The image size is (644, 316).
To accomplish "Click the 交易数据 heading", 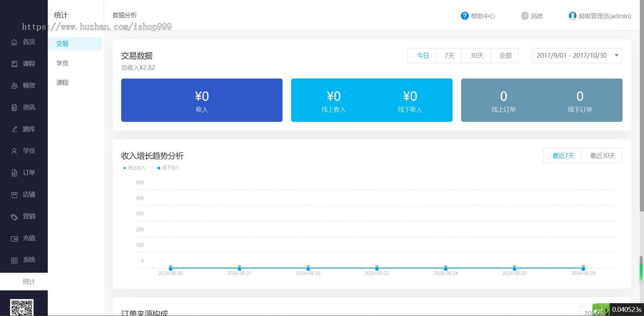I will pos(137,55).
